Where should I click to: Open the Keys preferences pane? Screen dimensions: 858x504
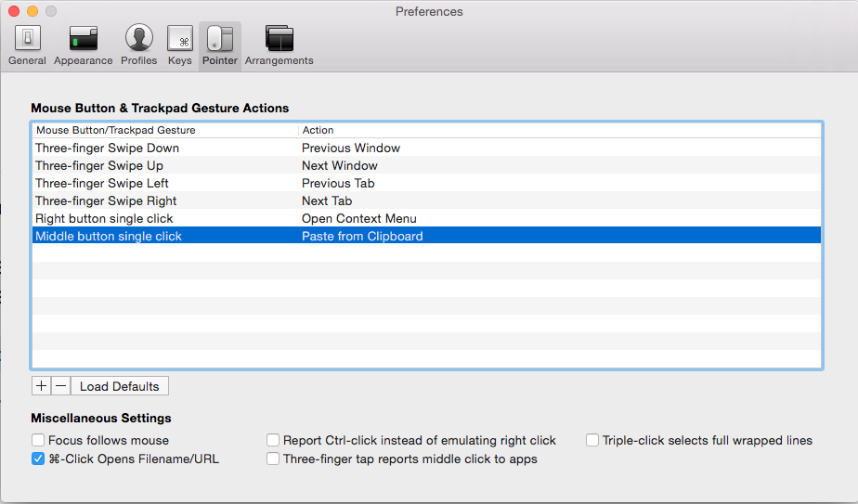179,45
